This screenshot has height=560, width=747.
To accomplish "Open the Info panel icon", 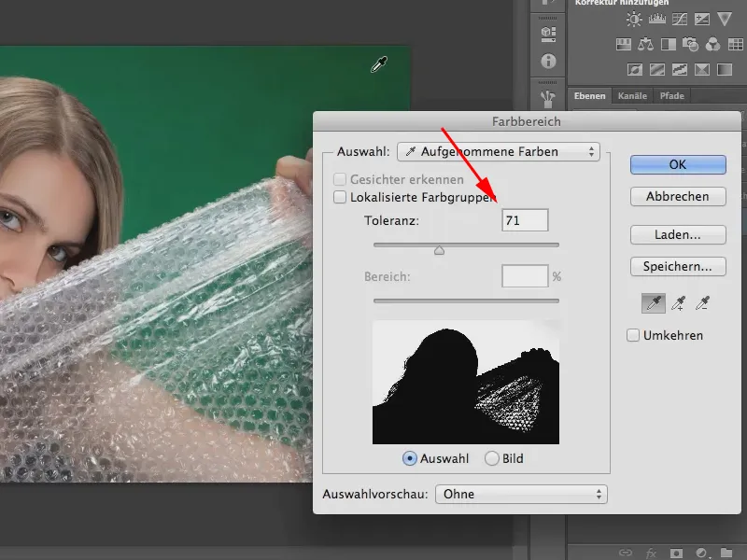I will [x=548, y=61].
